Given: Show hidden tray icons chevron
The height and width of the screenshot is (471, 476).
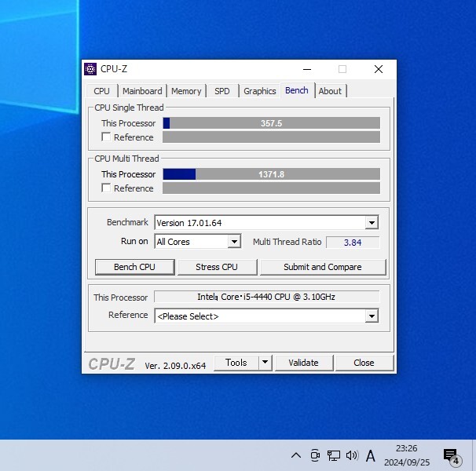Looking at the screenshot, I should [296, 455].
